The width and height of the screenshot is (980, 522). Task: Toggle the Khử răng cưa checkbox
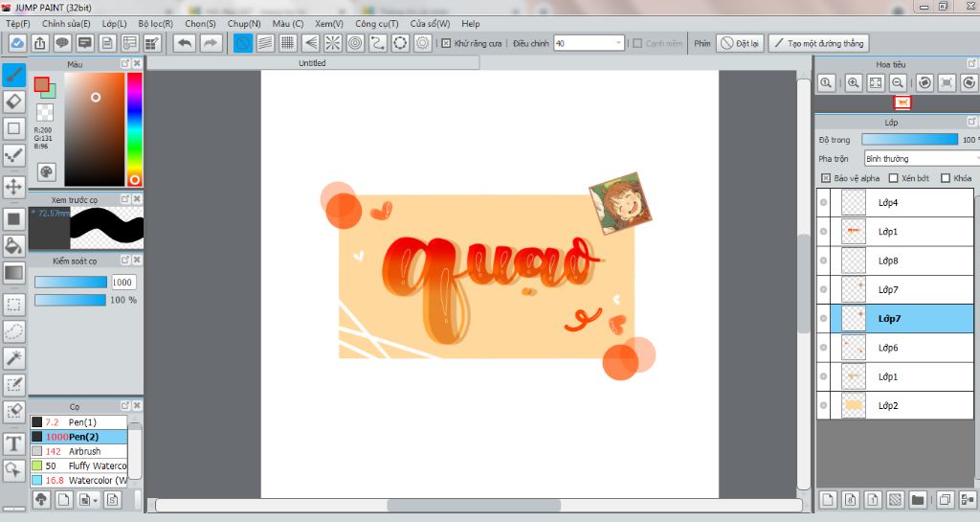[x=446, y=43]
